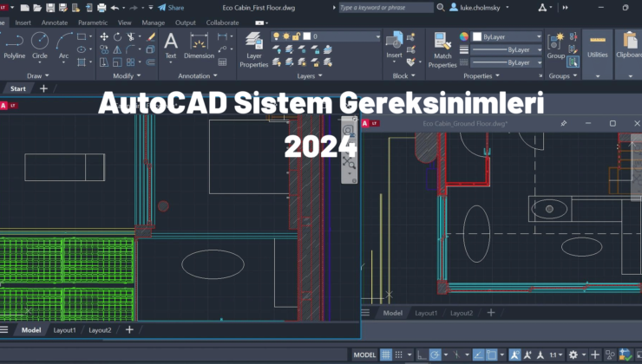Screen dimensions: 642x364
Task: Switch to Layout1 in First Floor window
Action: click(65, 330)
